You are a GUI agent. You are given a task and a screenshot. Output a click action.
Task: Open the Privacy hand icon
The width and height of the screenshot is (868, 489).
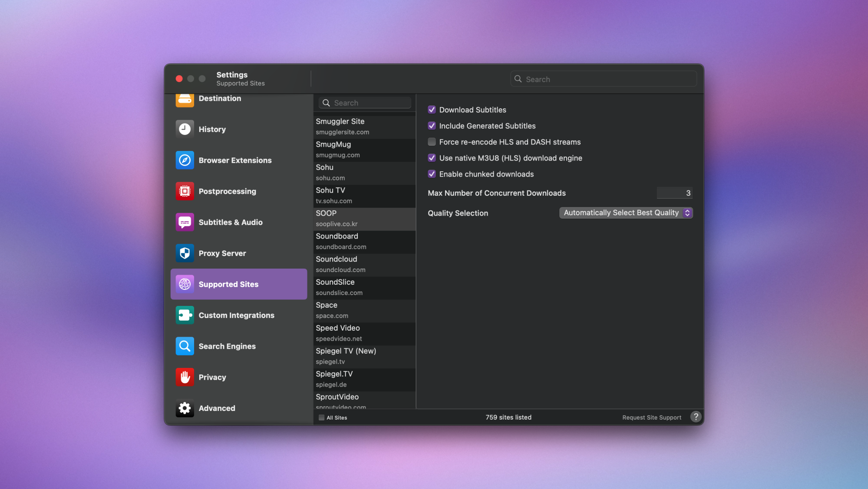(x=185, y=377)
